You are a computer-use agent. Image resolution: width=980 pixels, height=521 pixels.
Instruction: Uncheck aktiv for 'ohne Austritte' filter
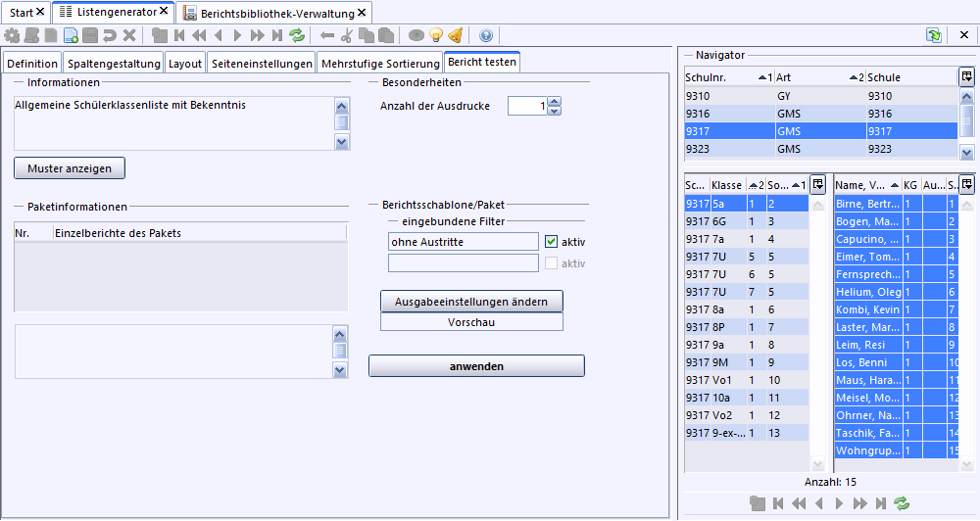click(551, 241)
